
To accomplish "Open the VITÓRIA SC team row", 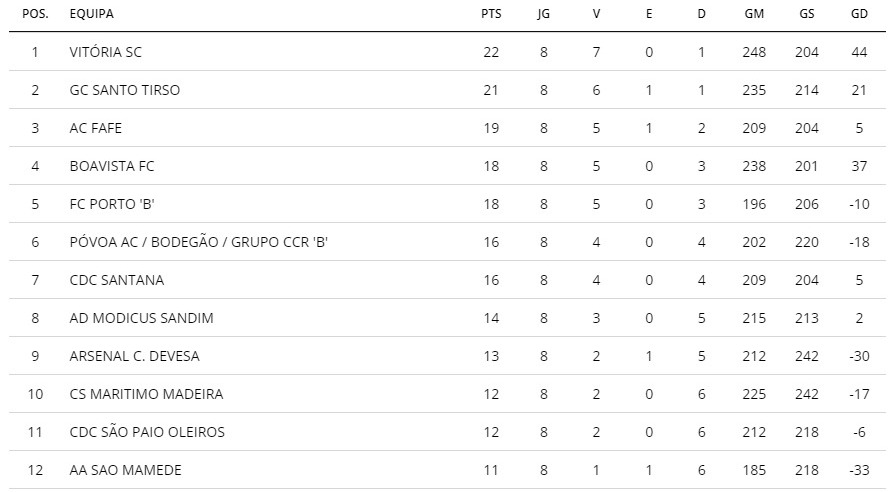I will [447, 52].
